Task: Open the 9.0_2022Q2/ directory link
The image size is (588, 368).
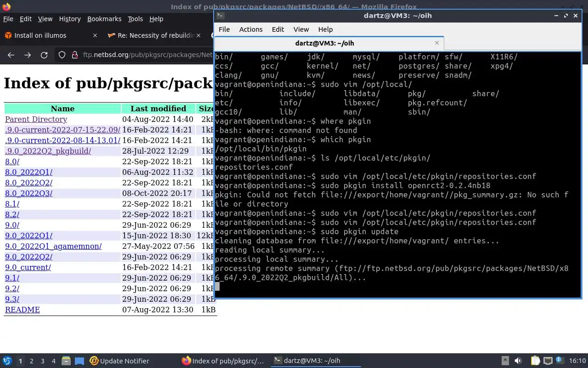Action: pos(28,257)
